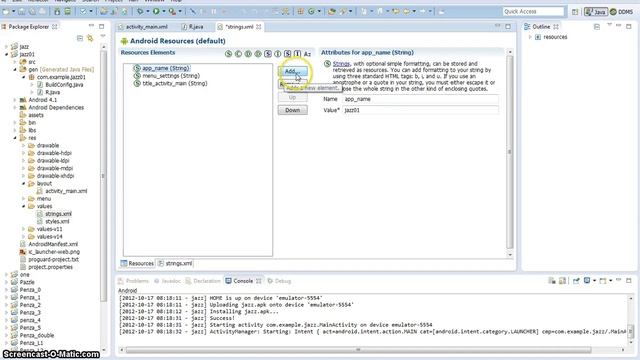
Task: Toggle the boxed S String Array filter
Action: pyautogui.click(x=287, y=53)
